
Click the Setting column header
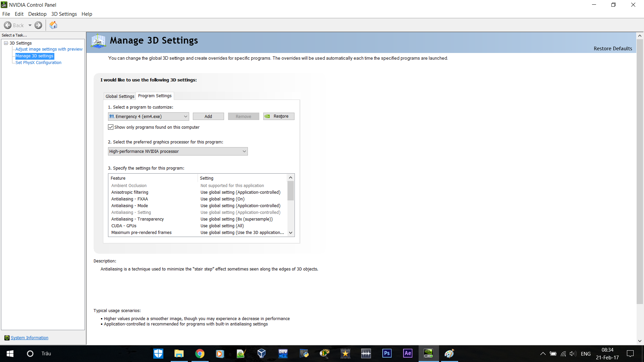tap(243, 178)
